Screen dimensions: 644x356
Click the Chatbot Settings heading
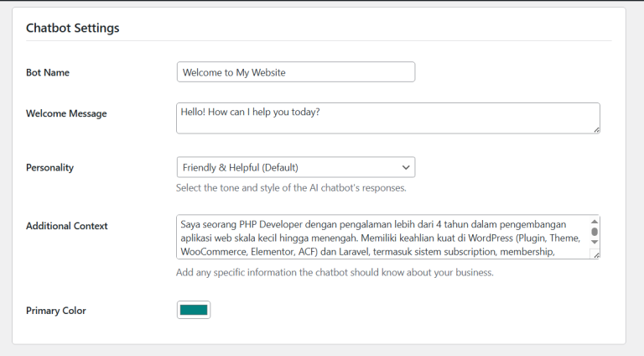pos(73,28)
